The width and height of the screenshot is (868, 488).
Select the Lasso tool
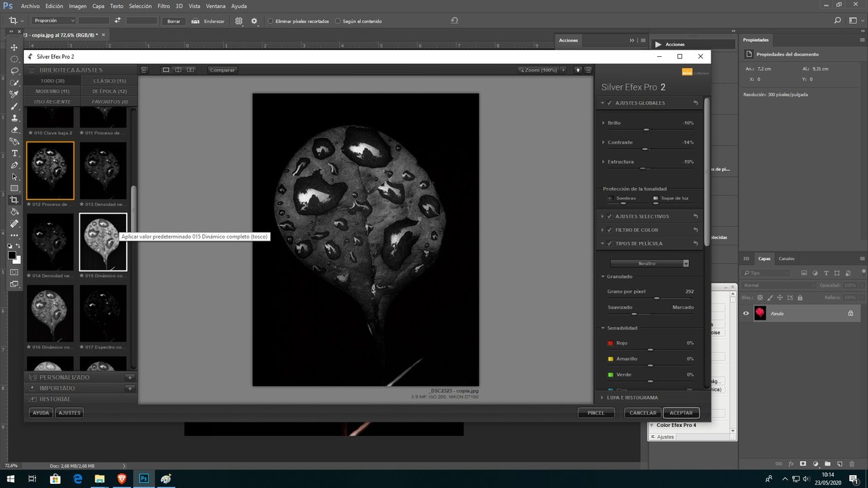pos(14,70)
